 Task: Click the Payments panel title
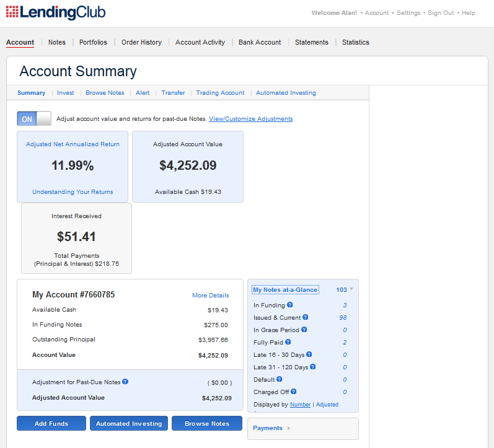point(268,428)
